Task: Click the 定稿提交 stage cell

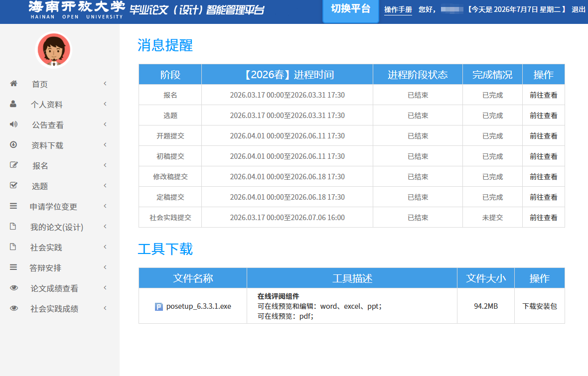Action: tap(170, 197)
